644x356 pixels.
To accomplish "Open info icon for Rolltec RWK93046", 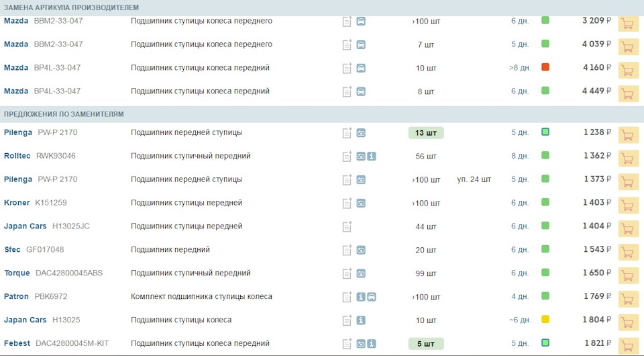I will [371, 157].
